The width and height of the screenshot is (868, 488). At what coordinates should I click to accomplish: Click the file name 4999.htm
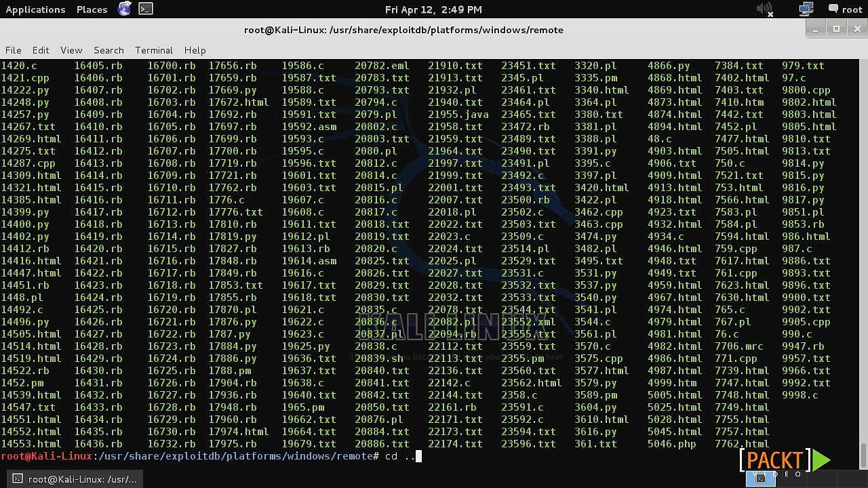(x=672, y=383)
